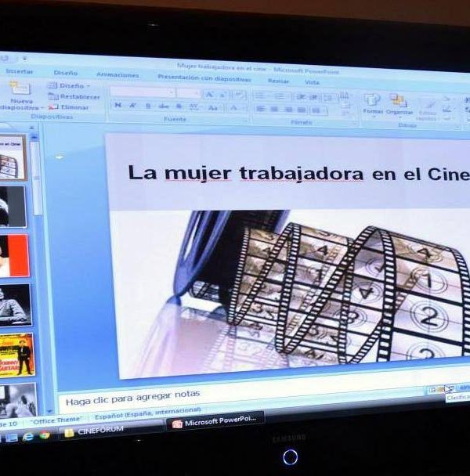Toggle underline (S) formatting
Screen dimensions: 470x476
point(148,106)
